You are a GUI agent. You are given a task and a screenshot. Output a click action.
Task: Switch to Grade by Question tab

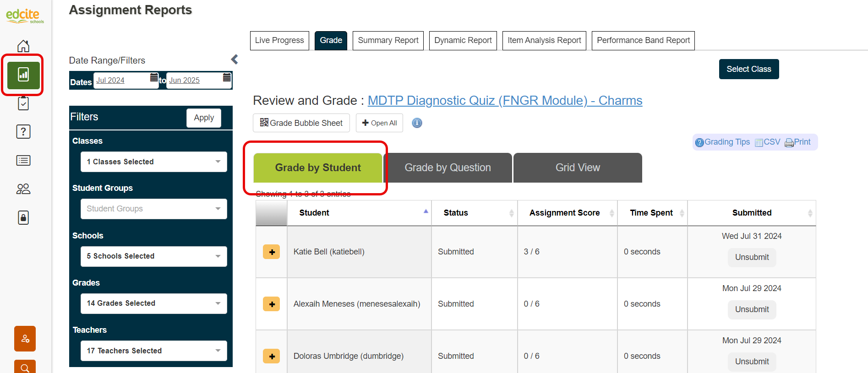(448, 168)
